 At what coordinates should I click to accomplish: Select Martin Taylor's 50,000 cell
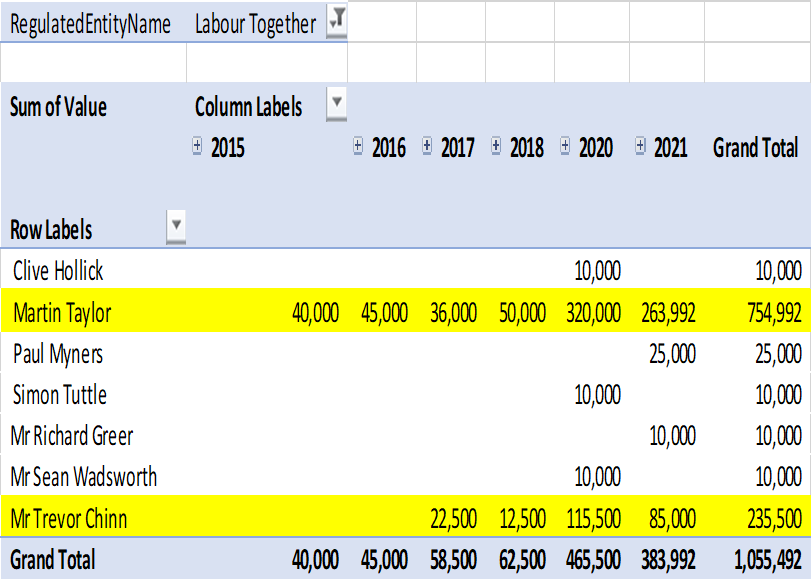[523, 313]
